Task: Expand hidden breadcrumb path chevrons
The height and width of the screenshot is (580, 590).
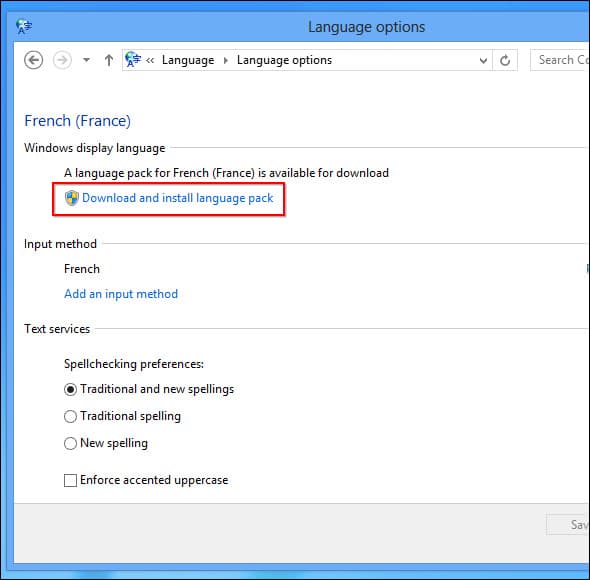Action: point(150,60)
